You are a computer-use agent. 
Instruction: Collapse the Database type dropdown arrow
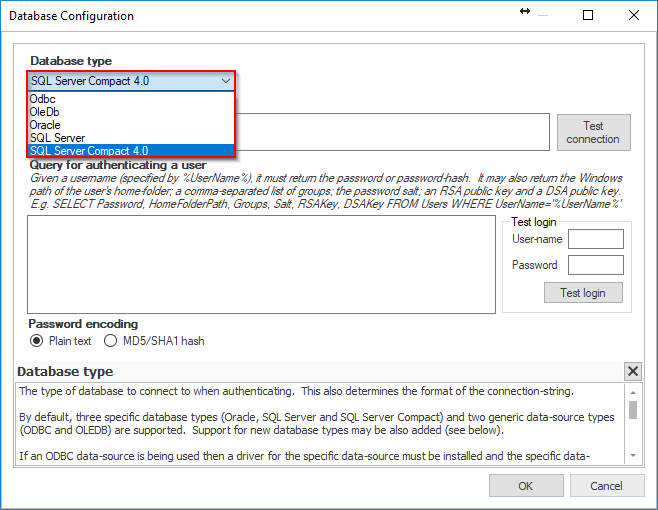coord(224,81)
